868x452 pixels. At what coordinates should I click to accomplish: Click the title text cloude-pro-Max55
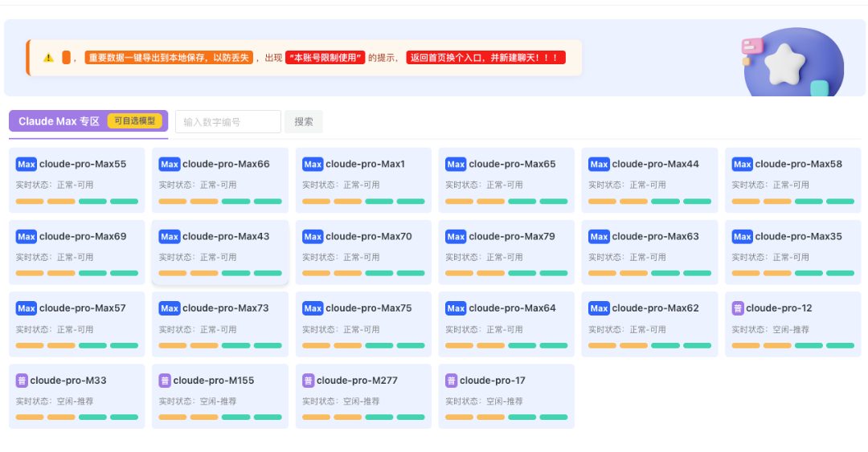pos(83,165)
